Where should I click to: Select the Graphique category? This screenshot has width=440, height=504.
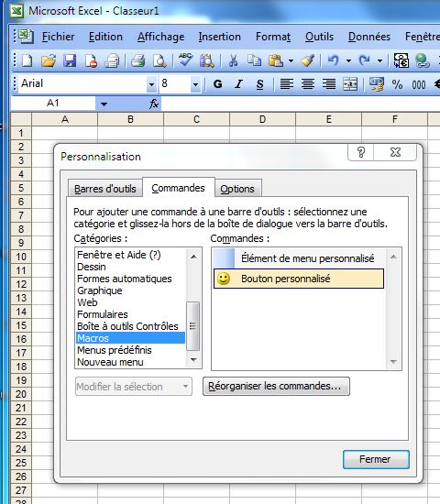pyautogui.click(x=130, y=290)
